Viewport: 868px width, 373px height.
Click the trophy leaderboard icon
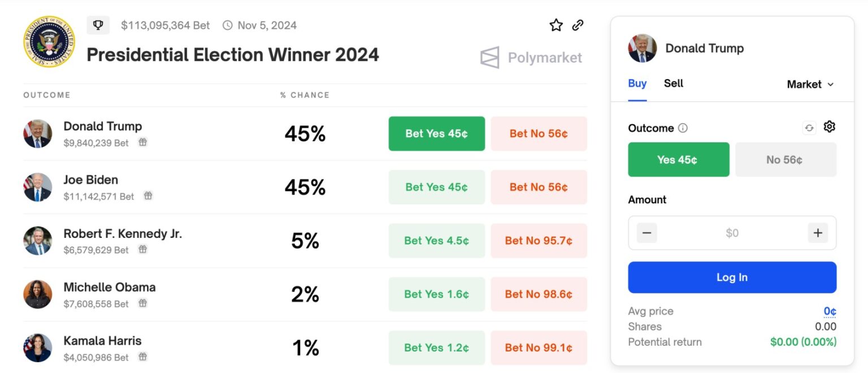click(98, 25)
